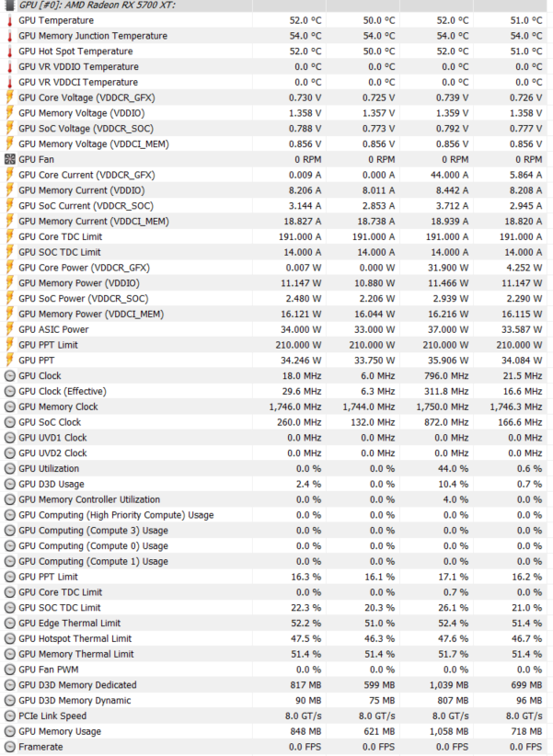The height and width of the screenshot is (756, 553).
Task: Click the fan icon on the GPU Fan RPM row
Action: [x=9, y=160]
